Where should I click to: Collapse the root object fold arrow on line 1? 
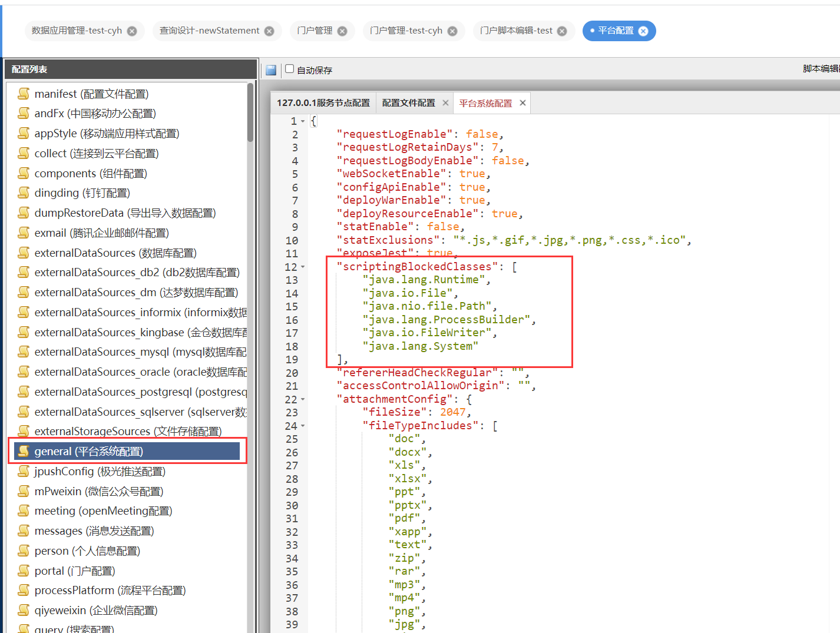pos(303,121)
